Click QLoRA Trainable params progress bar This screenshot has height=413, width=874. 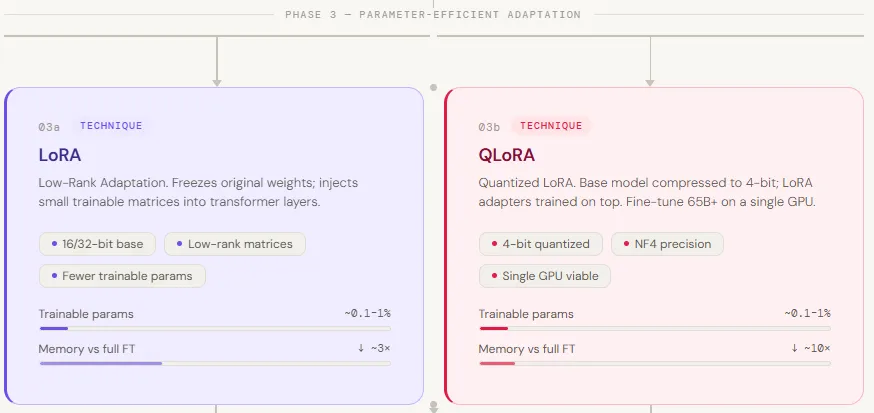[x=655, y=328]
